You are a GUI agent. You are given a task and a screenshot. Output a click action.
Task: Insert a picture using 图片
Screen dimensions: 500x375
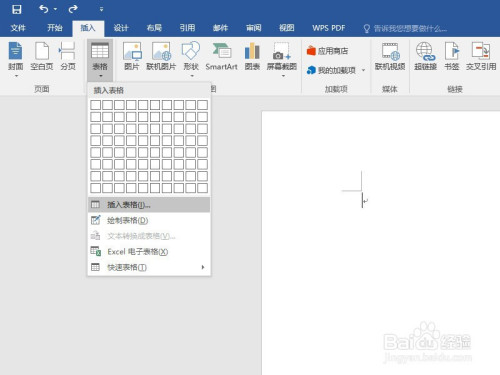click(x=132, y=56)
